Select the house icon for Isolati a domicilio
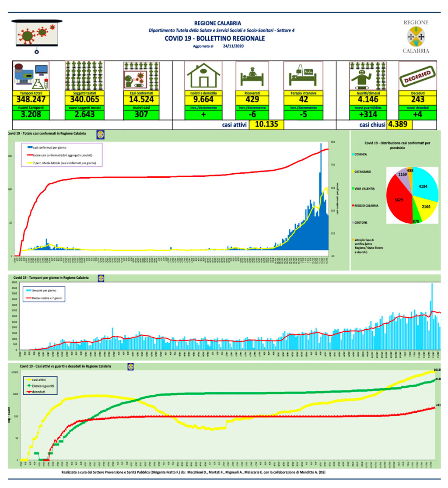This screenshot has height=488, width=448. [203, 76]
